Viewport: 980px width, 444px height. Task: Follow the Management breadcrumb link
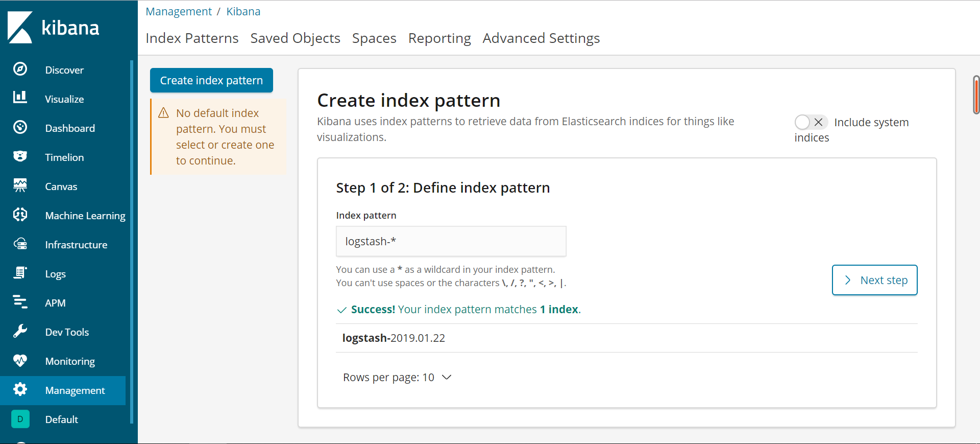(x=179, y=11)
